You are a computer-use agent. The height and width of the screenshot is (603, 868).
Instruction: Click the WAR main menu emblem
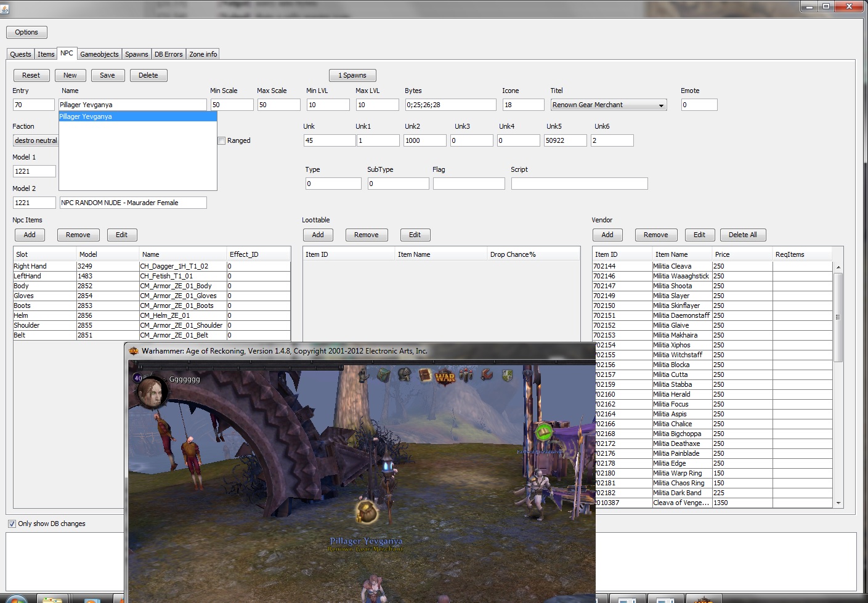coord(445,376)
